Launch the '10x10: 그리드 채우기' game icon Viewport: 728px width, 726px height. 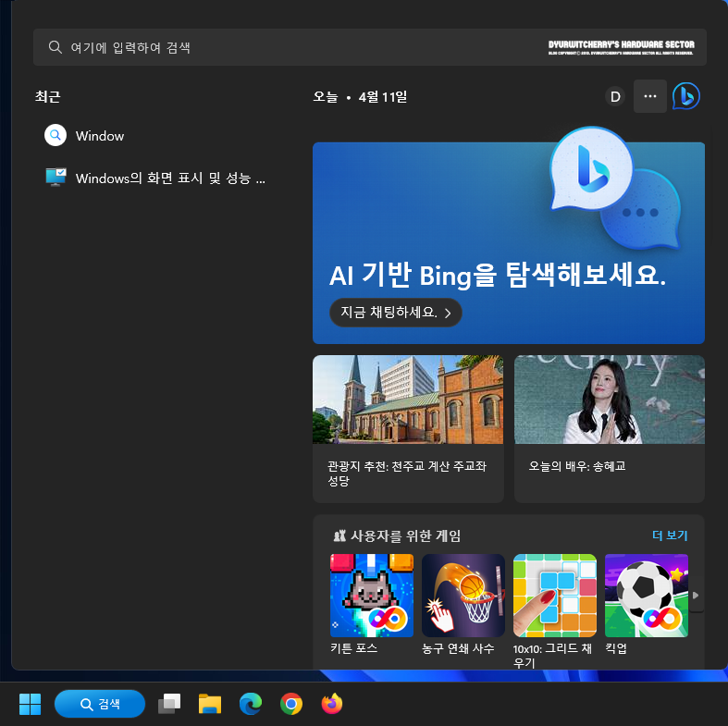(554, 595)
